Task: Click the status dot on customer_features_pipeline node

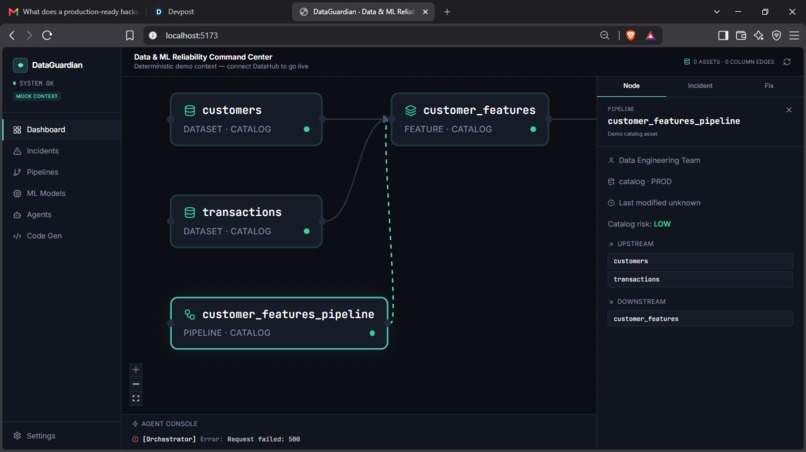Action: point(372,333)
